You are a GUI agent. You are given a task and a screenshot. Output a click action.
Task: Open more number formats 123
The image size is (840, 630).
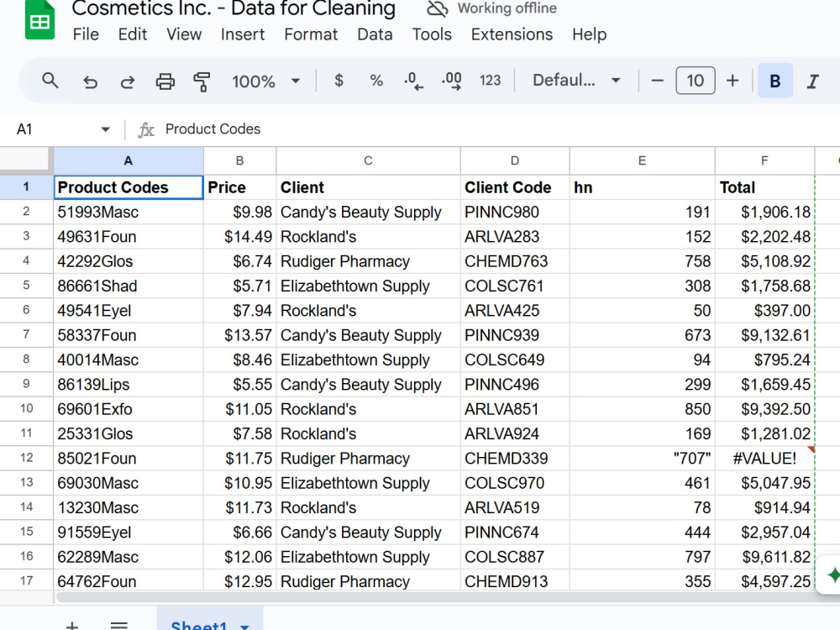[x=491, y=81]
